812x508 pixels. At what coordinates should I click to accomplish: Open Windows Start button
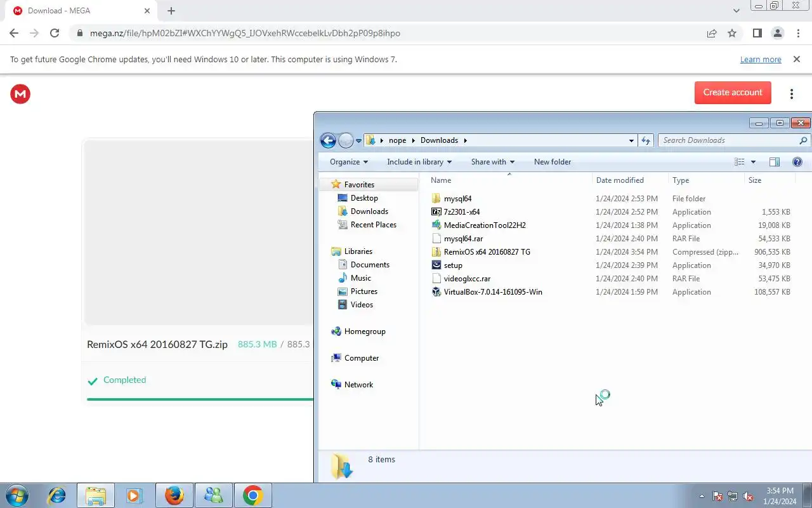pyautogui.click(x=16, y=495)
